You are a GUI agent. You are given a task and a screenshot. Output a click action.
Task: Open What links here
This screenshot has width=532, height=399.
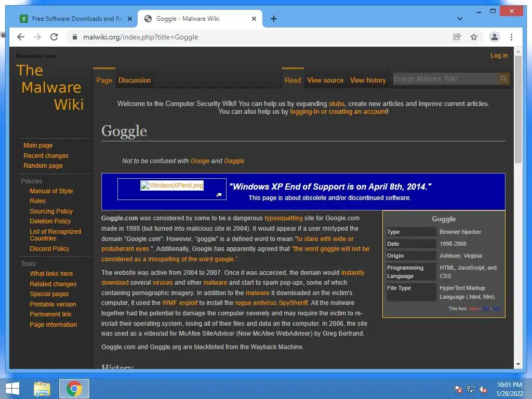pos(51,273)
